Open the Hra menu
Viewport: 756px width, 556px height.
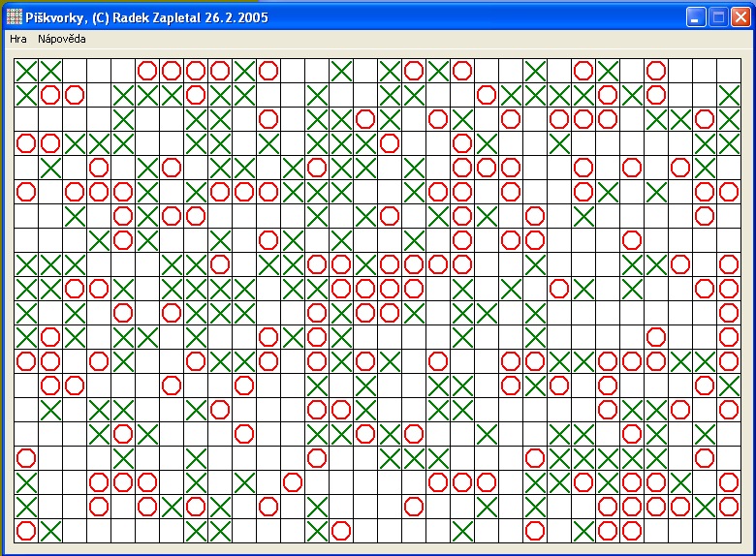click(17, 39)
